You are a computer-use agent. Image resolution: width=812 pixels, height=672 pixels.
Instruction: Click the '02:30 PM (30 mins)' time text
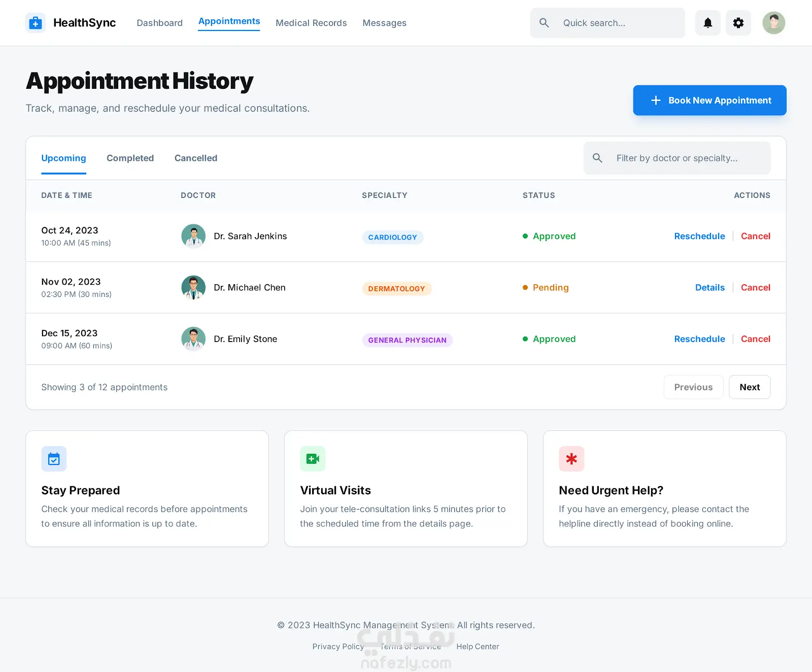76,294
